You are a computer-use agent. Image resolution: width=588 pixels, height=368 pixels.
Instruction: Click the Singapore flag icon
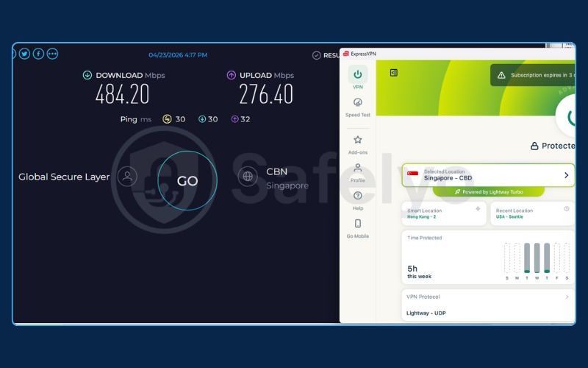[x=413, y=174]
